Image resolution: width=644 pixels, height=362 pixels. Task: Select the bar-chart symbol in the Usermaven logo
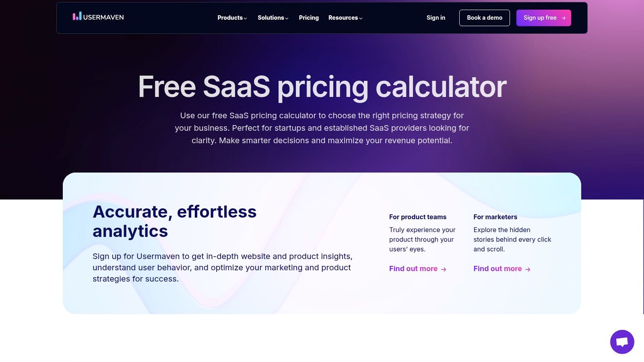(x=76, y=17)
